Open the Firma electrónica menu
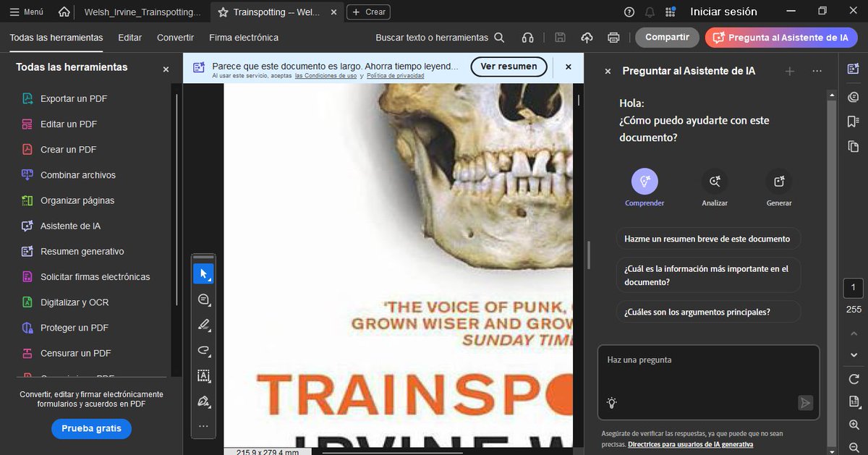868x455 pixels. [x=244, y=38]
